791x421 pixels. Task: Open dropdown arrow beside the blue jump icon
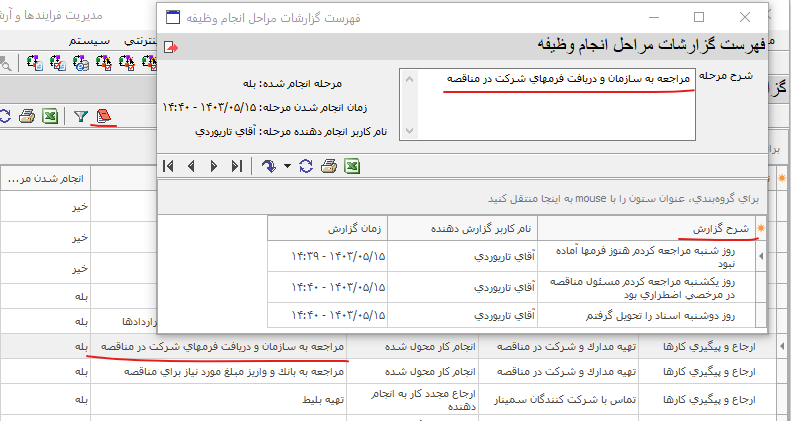click(287, 166)
